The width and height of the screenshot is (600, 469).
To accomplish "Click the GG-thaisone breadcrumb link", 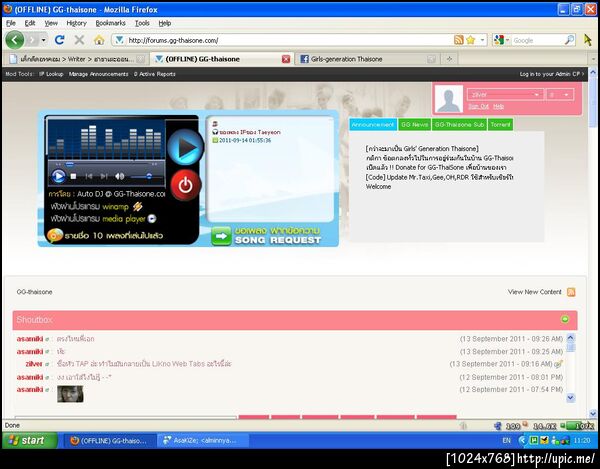I will (34, 292).
